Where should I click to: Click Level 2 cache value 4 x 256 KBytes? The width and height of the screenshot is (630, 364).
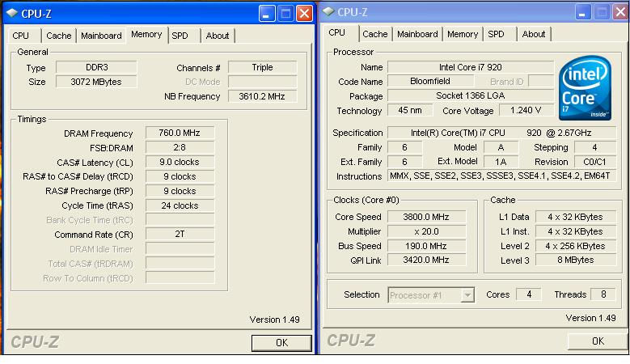[x=575, y=246]
